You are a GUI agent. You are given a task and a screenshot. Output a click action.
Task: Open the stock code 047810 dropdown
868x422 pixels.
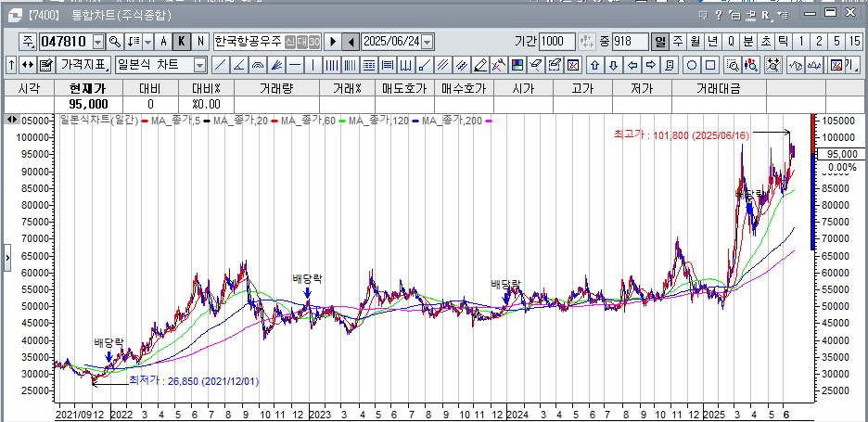tap(96, 42)
